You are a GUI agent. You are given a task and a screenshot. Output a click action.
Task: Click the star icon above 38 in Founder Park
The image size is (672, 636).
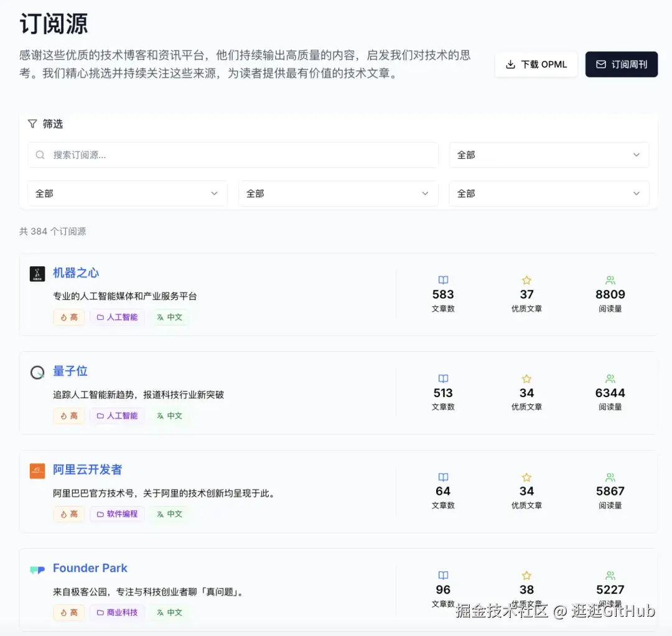pyautogui.click(x=527, y=576)
